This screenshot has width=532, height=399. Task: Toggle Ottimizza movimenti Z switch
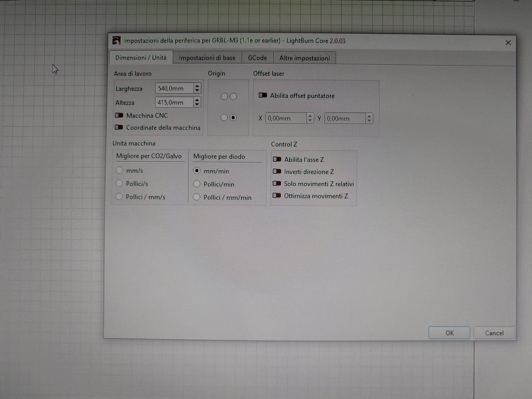click(x=277, y=196)
